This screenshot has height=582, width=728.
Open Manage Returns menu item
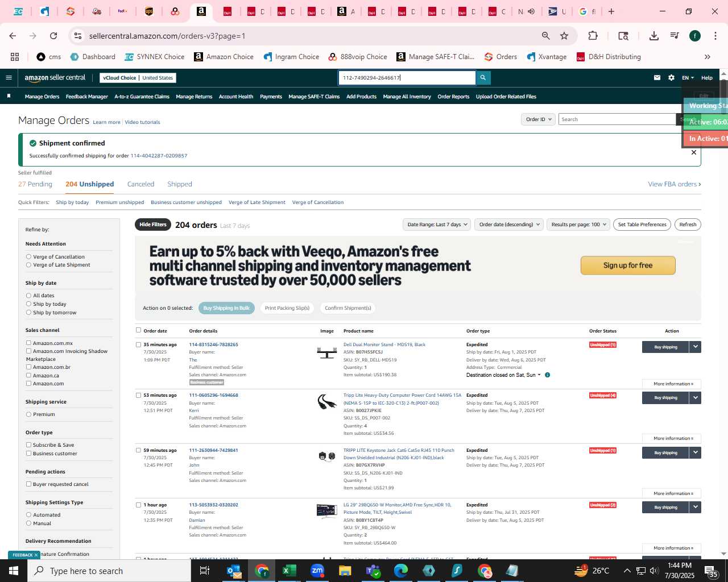pos(194,97)
